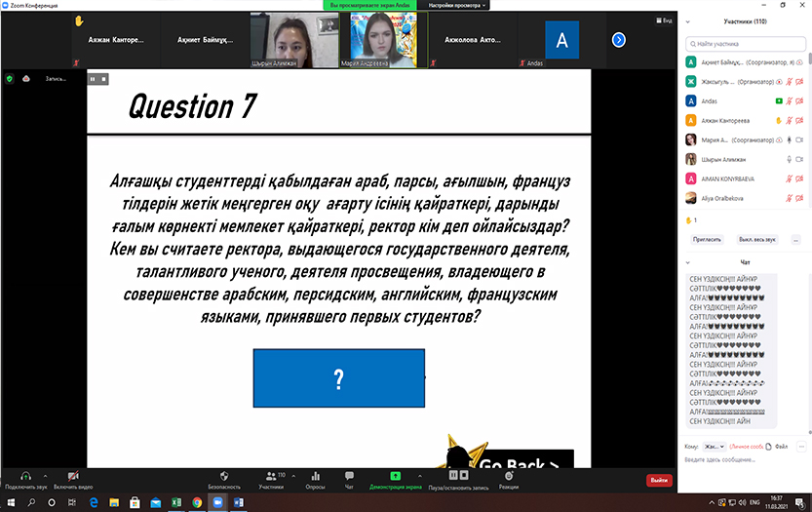
Task: Expand the Настройки просмотра view options dropdown
Action: tap(455, 5)
